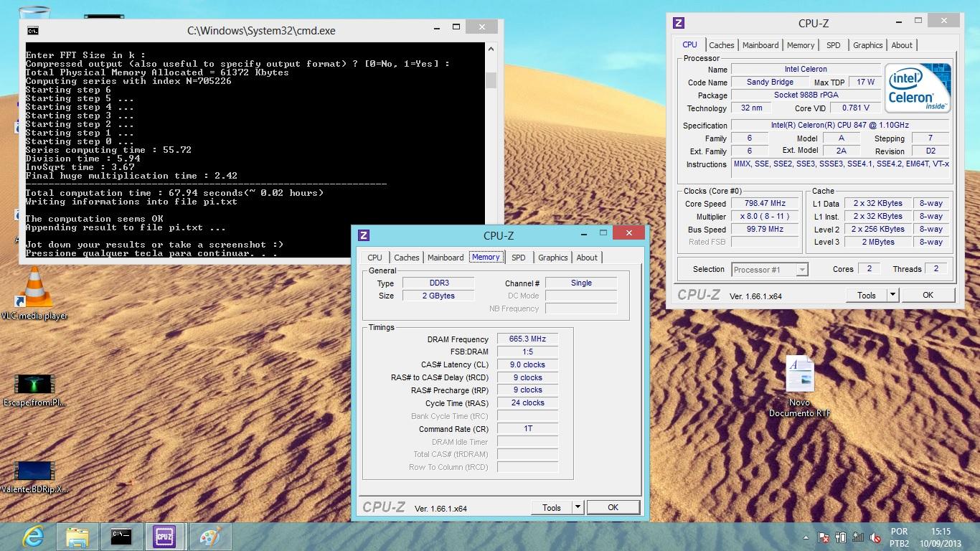Open the battery power tray icon
This screenshot has height=551, width=980.
(x=841, y=537)
